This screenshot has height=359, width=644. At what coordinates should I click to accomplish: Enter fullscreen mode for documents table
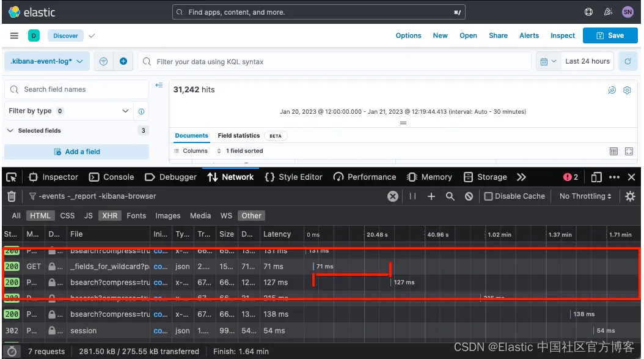(x=629, y=151)
